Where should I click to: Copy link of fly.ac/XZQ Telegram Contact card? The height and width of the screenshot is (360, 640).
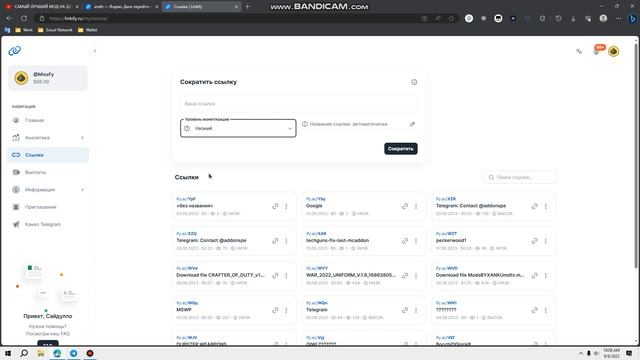tap(275, 241)
